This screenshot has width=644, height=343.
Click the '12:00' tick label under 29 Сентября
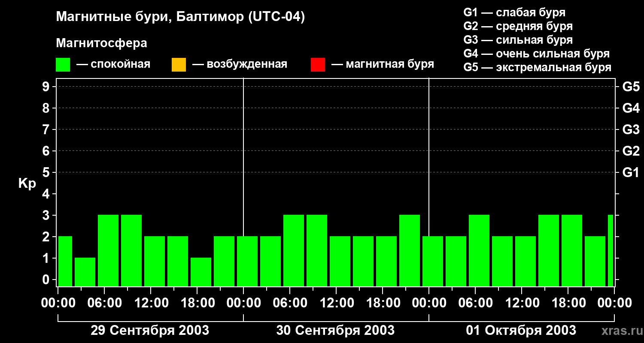click(151, 303)
